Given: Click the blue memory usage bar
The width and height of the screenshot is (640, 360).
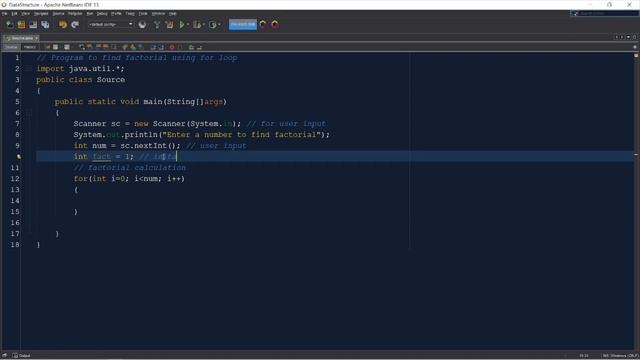Looking at the screenshot, I should 243,24.
